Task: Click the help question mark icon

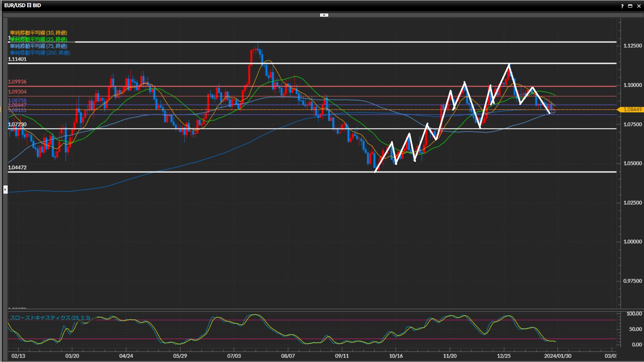Action: [x=622, y=6]
